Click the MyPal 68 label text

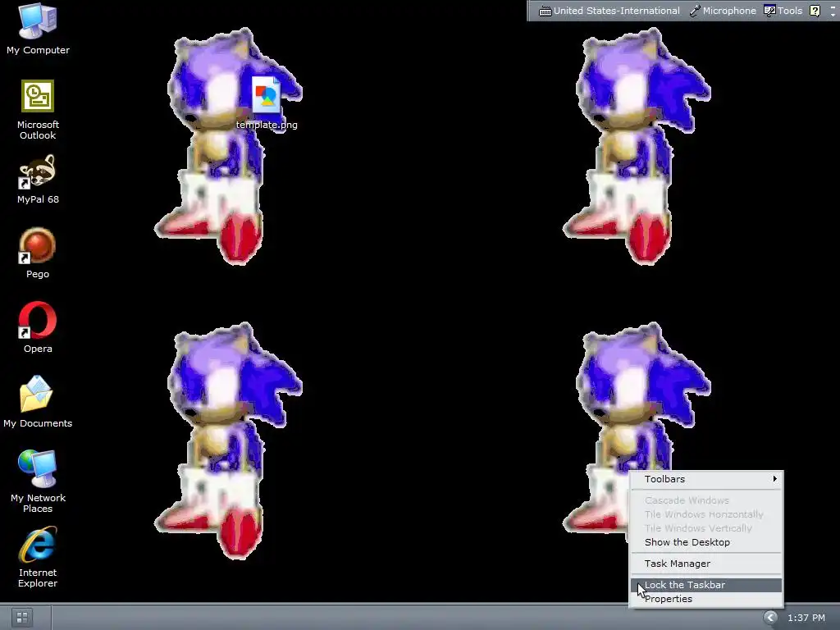[38, 199]
